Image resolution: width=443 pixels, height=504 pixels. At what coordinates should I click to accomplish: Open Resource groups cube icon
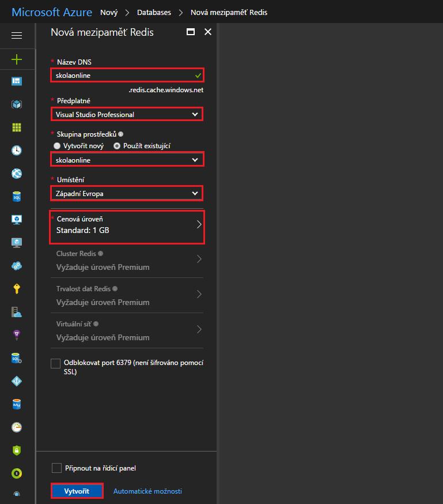point(17,104)
